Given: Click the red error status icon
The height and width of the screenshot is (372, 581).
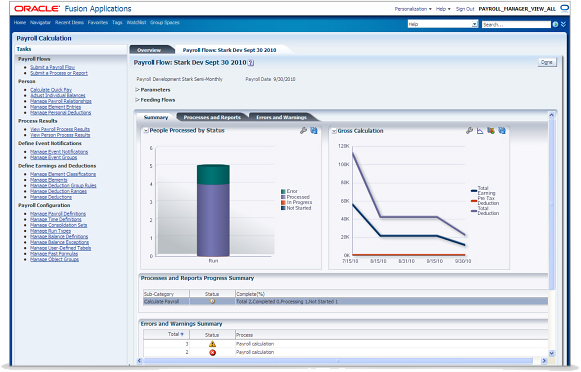Looking at the screenshot, I should 212,352.
